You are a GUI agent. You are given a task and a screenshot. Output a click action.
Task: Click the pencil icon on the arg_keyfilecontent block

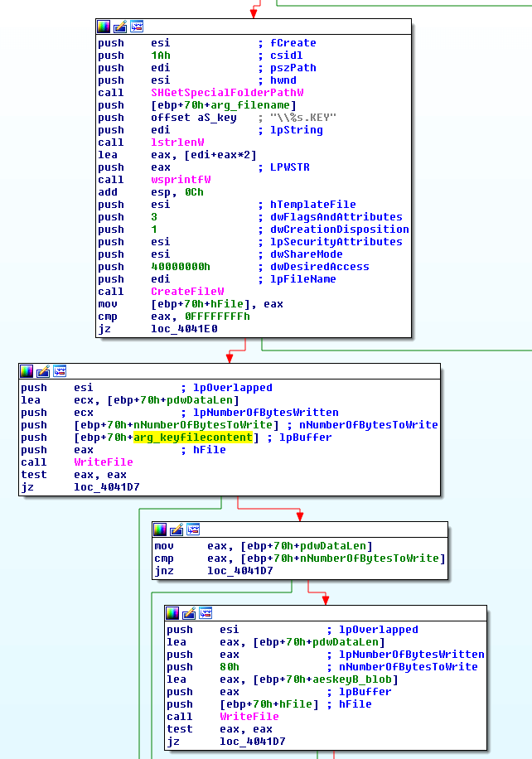click(x=43, y=371)
